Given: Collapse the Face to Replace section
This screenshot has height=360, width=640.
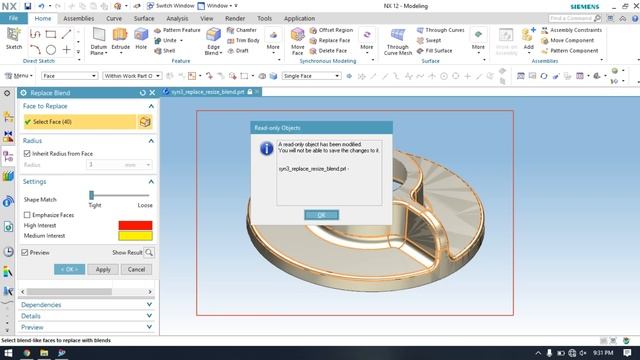Looking at the screenshot, I should (x=151, y=106).
